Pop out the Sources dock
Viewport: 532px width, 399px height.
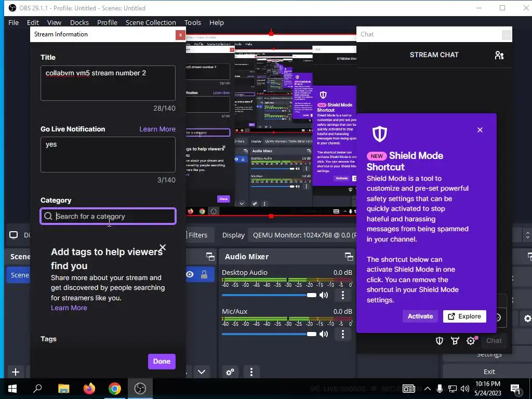210,257
